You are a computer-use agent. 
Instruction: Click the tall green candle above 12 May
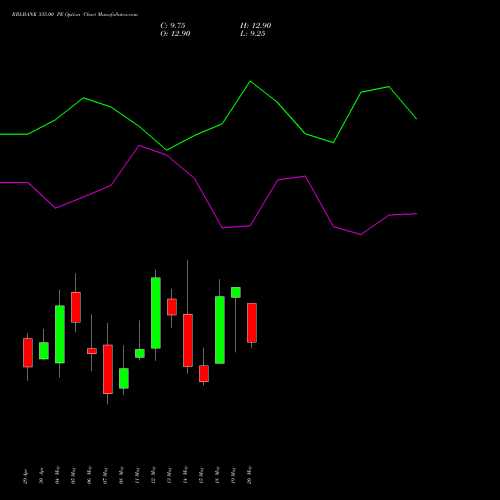pyautogui.click(x=156, y=313)
